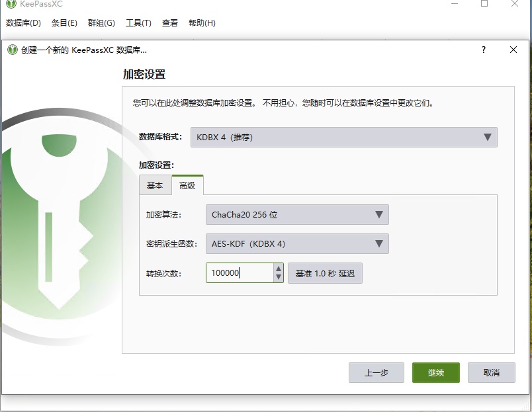Image resolution: width=532 pixels, height=412 pixels.
Task: Click the 上一步 button
Action: point(376,372)
